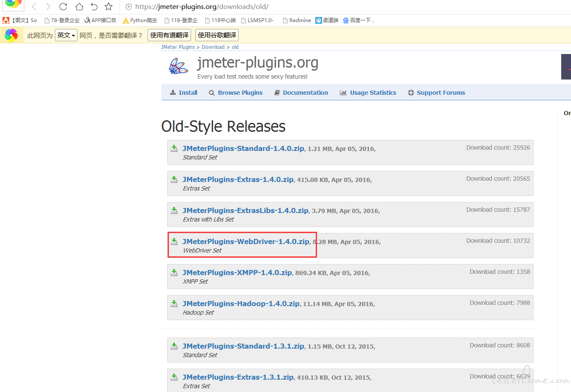
Task: Download JMeterPlugins-Extras-1.4.0.zip
Action: coord(238,179)
